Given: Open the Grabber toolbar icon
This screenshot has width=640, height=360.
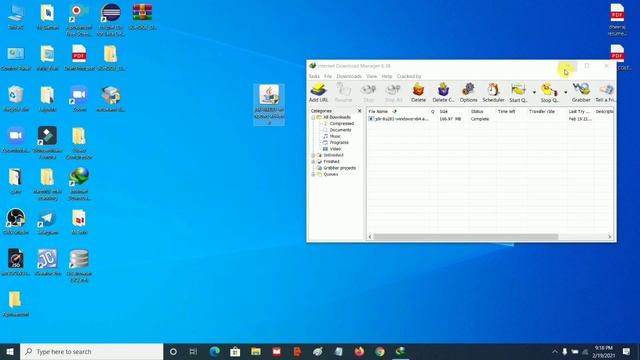Looking at the screenshot, I should click(x=581, y=93).
